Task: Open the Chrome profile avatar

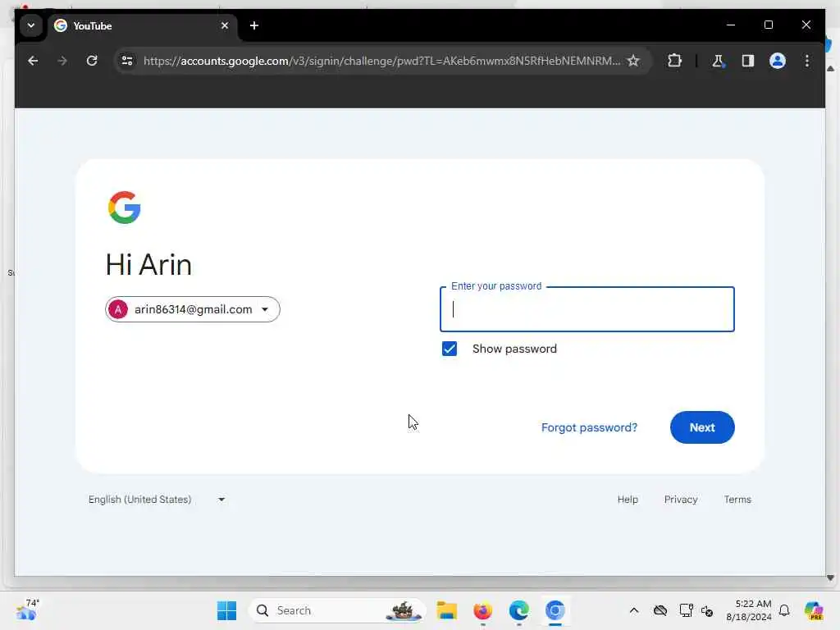Action: [778, 61]
